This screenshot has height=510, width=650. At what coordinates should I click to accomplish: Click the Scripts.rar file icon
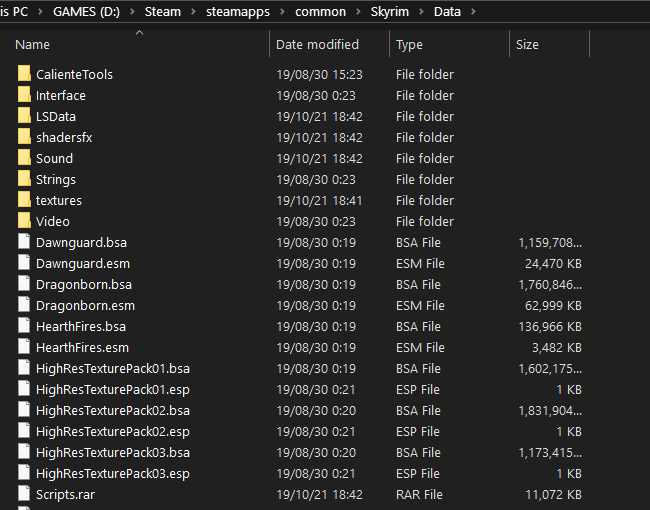[x=24, y=494]
